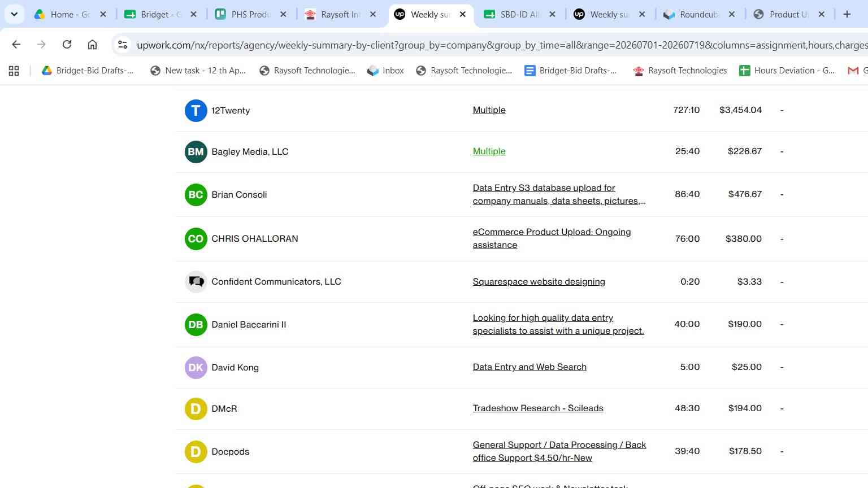Go back using the browser back arrow
868x488 pixels.
16,45
